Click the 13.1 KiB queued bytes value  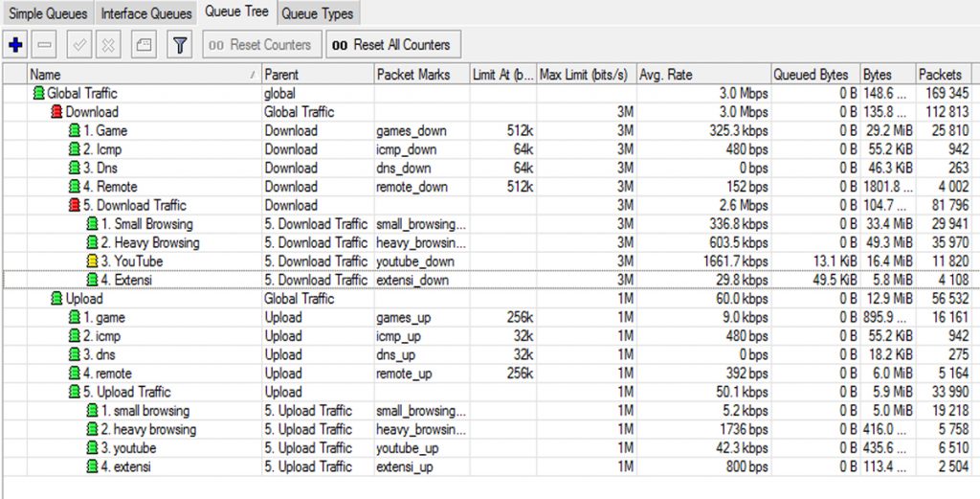pos(835,261)
